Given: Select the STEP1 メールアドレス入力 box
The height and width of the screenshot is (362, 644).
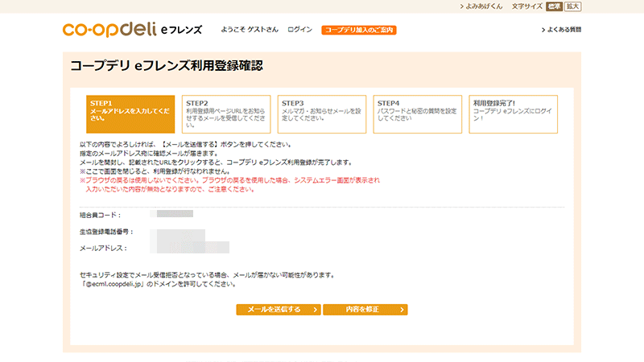Looking at the screenshot, I should tap(130, 114).
